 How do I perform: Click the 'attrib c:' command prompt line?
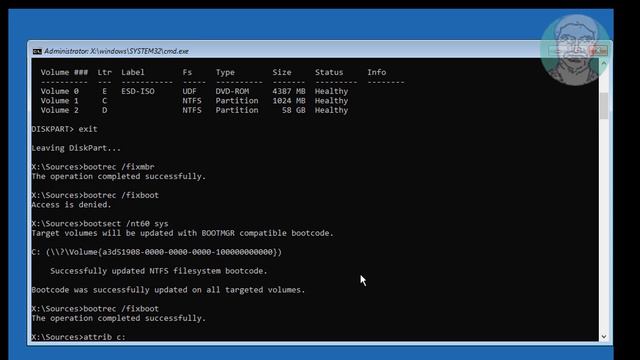click(79, 337)
